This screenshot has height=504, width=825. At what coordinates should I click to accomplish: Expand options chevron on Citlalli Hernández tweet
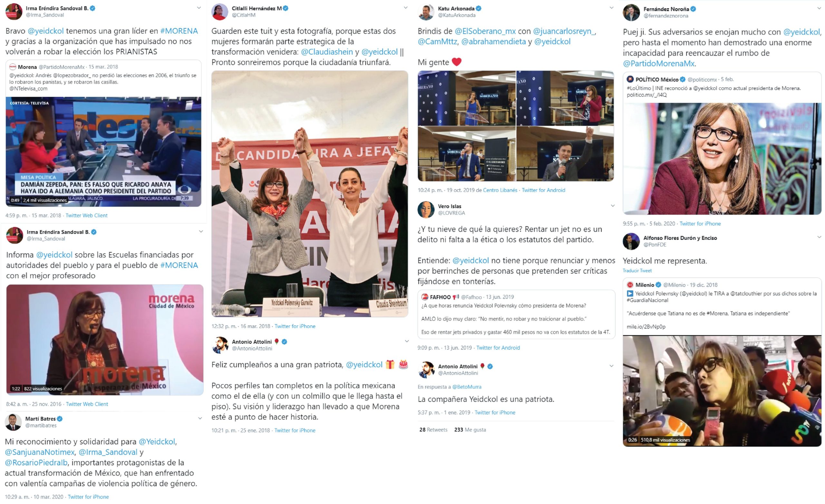tap(405, 8)
